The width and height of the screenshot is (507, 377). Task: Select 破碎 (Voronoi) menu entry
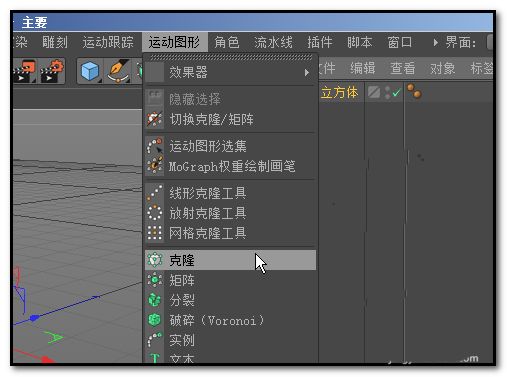tap(230, 320)
